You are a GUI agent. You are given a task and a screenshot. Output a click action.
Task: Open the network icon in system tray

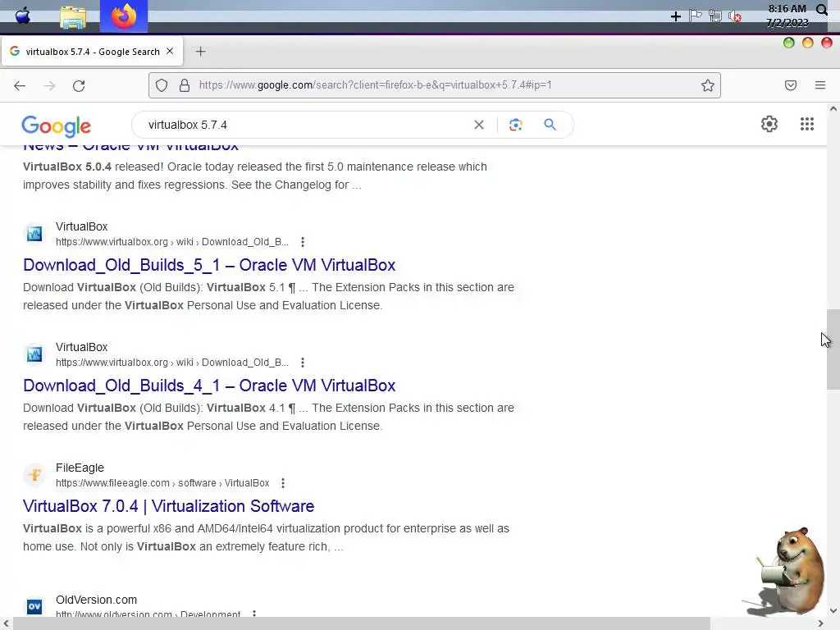[x=714, y=16]
